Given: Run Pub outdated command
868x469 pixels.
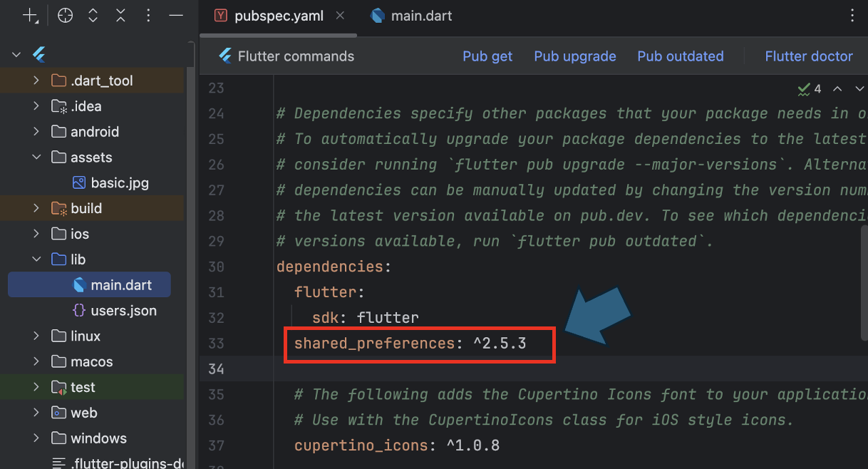Looking at the screenshot, I should click(x=681, y=56).
